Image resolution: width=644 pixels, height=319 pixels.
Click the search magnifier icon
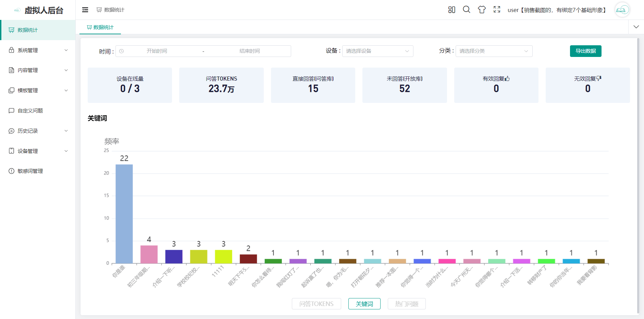pos(466,10)
